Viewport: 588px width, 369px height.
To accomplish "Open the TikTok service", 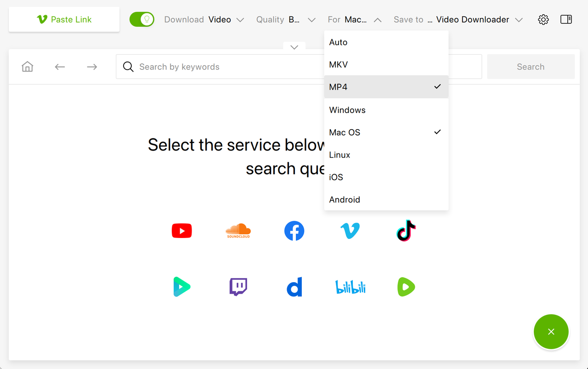I will coord(406,231).
